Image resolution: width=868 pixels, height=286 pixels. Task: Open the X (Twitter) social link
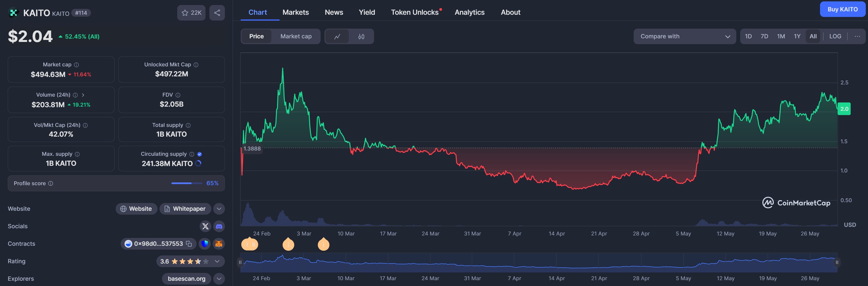(x=205, y=226)
